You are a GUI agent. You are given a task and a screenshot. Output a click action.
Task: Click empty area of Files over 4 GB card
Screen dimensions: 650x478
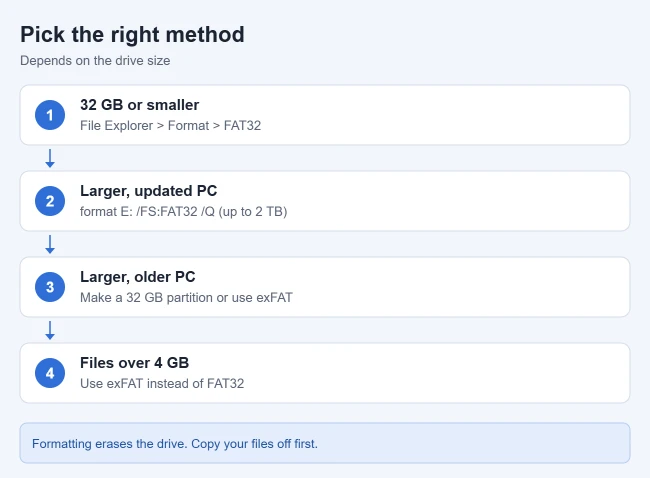click(456, 373)
